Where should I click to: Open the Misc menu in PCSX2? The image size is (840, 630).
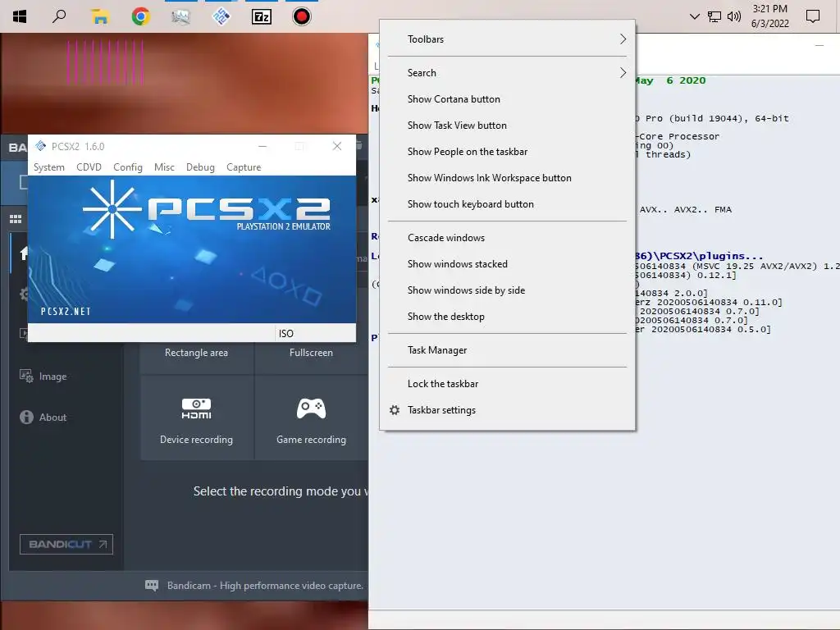[164, 167]
